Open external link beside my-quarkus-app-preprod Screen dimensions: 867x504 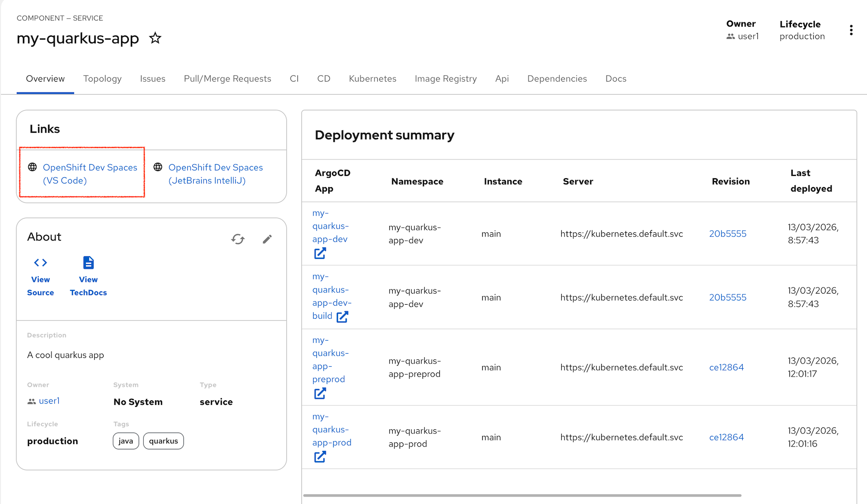320,394
